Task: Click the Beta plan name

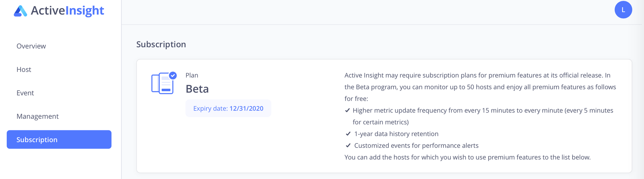Action: pos(197,89)
